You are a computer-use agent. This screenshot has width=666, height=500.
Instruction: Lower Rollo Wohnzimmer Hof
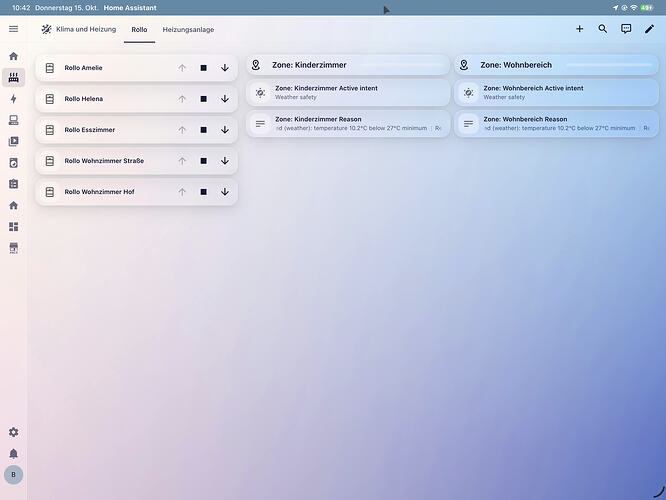point(225,192)
